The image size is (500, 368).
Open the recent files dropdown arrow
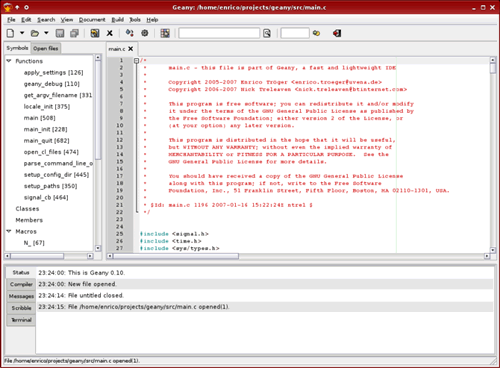[x=46, y=33]
